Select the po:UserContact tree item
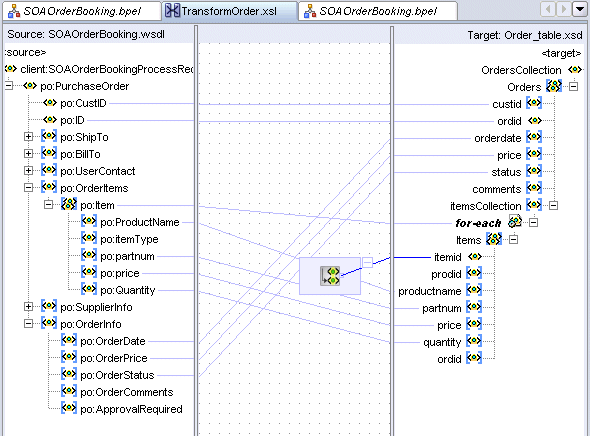Screen dimensions: 590x436 click(x=98, y=171)
